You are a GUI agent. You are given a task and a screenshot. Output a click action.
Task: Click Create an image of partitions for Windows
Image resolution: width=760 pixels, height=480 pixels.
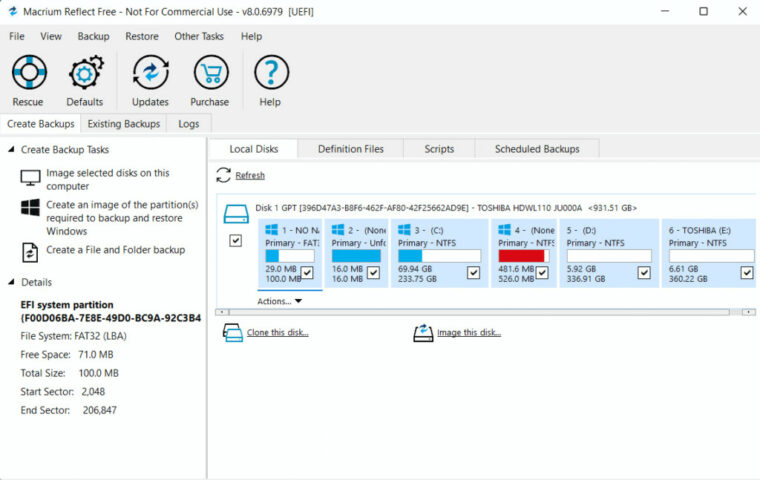tap(122, 218)
